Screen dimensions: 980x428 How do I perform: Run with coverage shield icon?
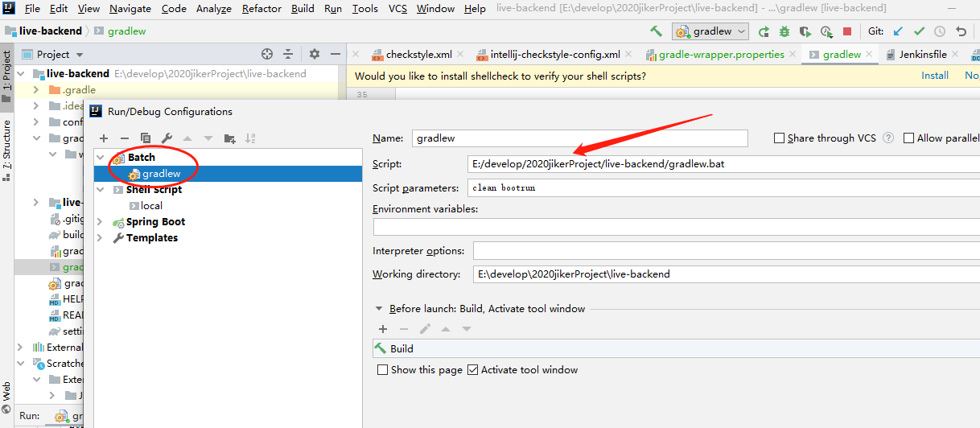(805, 31)
